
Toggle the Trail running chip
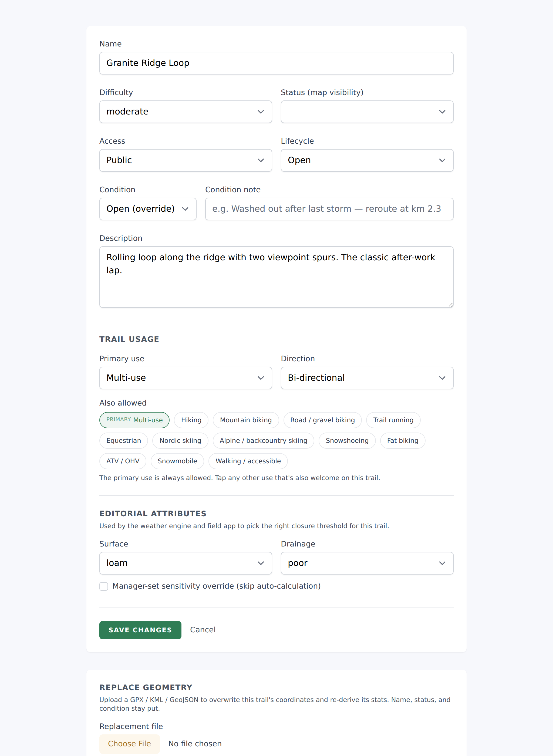393,420
